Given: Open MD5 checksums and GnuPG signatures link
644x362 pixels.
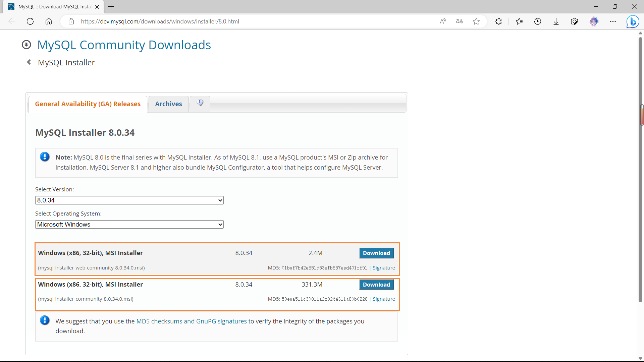Looking at the screenshot, I should pos(191,321).
